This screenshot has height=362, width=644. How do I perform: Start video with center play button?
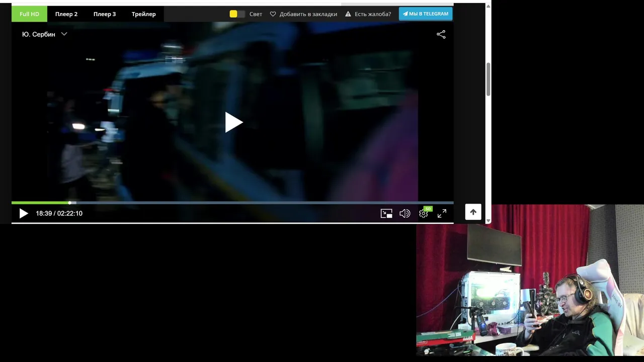click(x=233, y=122)
